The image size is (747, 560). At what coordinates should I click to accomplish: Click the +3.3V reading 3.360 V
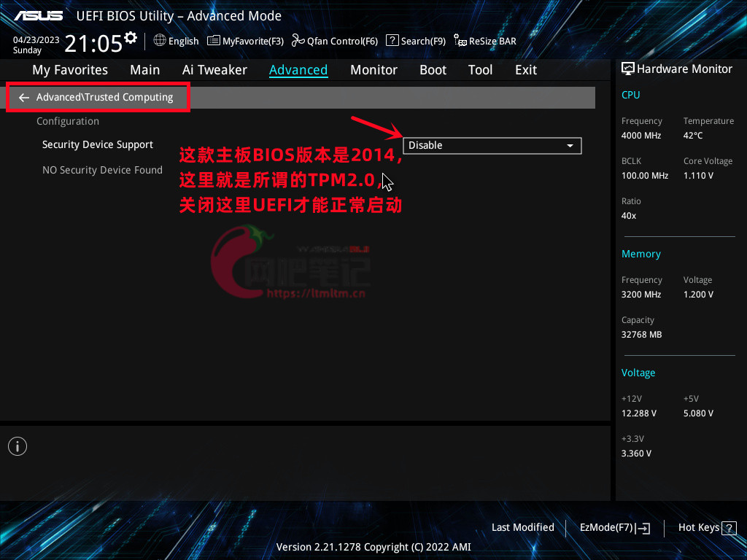point(636,454)
